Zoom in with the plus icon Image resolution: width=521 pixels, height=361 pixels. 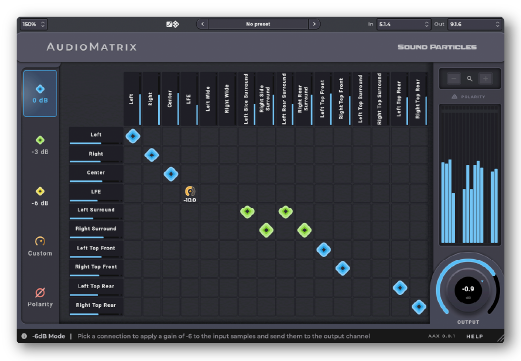(x=485, y=79)
